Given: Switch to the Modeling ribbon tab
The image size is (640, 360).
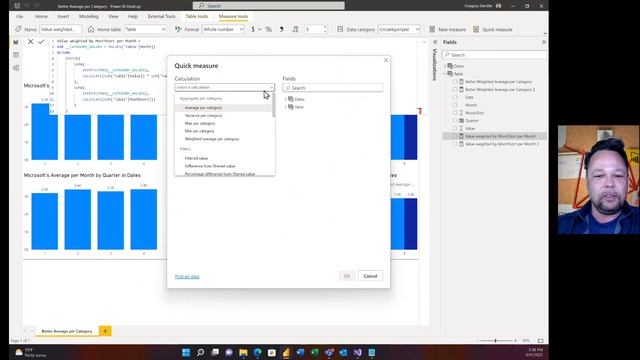Looking at the screenshot, I should [x=89, y=16].
